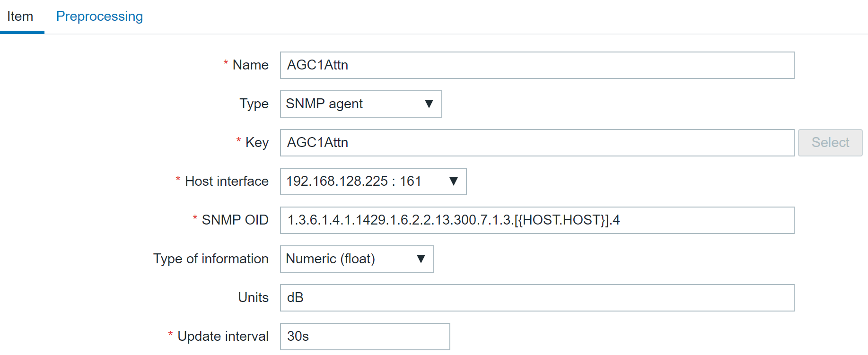868x355 pixels.
Task: Click the Host interface label
Action: point(227,182)
